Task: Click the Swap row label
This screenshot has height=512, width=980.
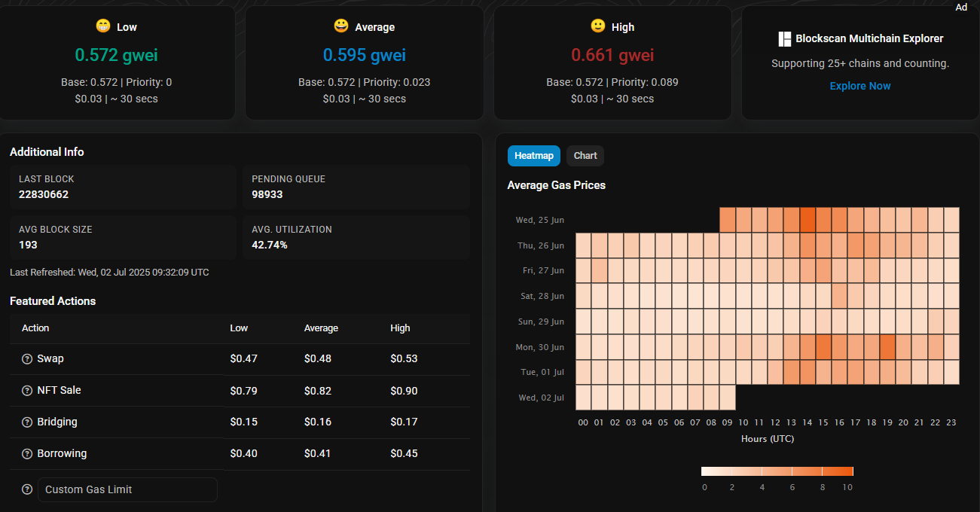Action: tap(50, 358)
